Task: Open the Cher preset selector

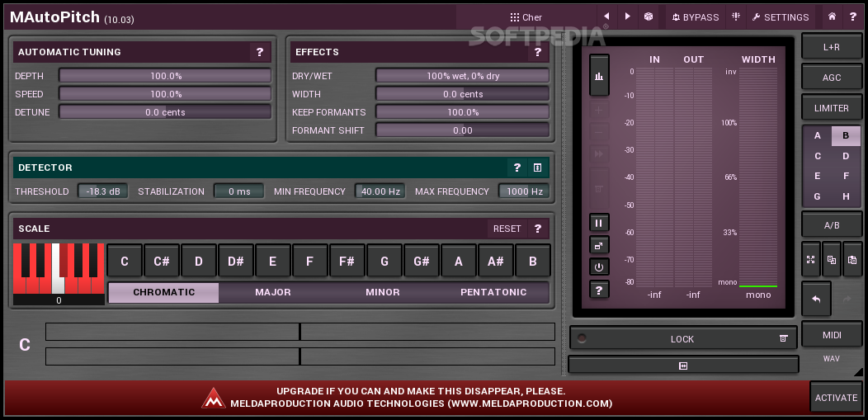Action: pos(526,17)
